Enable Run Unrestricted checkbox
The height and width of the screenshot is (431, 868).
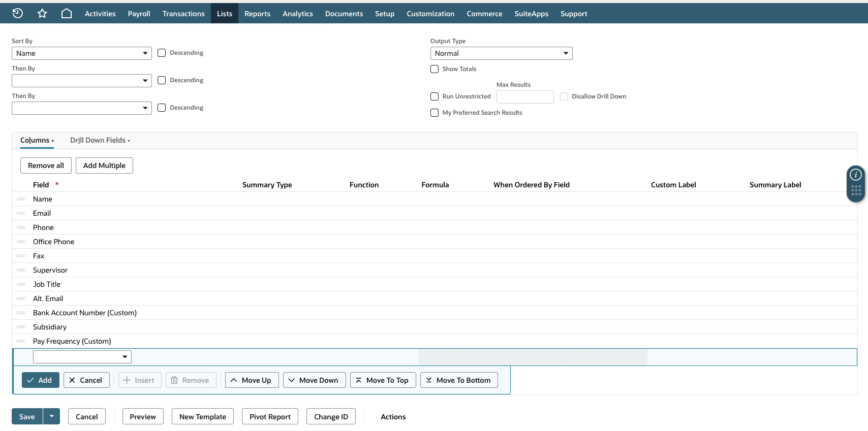click(435, 96)
